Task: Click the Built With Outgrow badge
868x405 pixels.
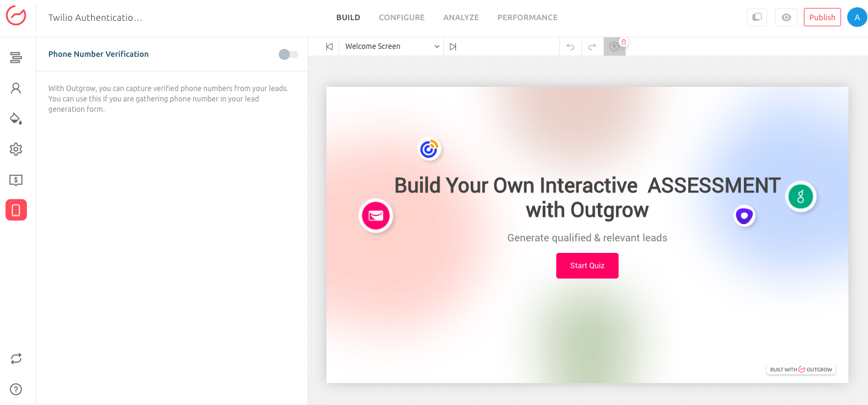Action: (x=801, y=370)
